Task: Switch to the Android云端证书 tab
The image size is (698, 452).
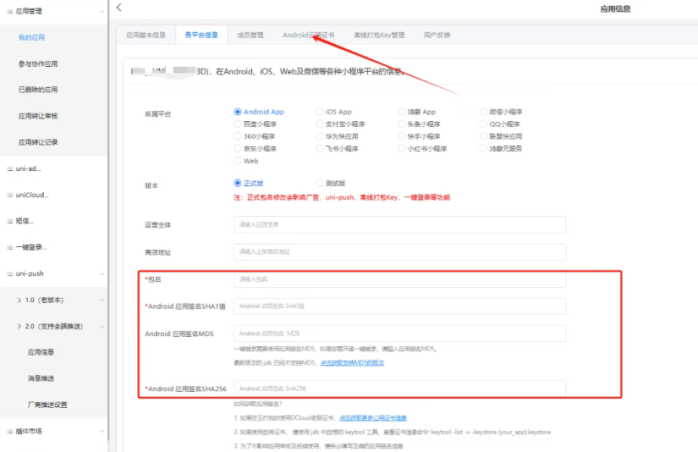Action: coord(309,34)
